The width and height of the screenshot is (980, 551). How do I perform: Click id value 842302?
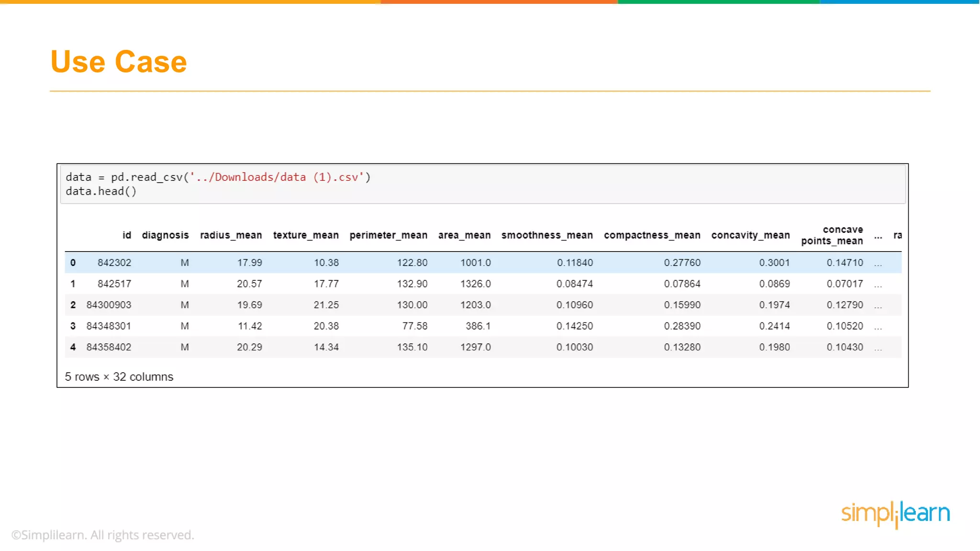114,263
